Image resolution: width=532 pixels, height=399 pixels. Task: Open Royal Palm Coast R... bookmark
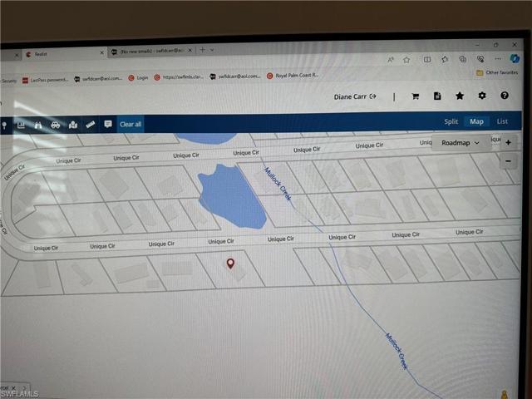(x=293, y=76)
